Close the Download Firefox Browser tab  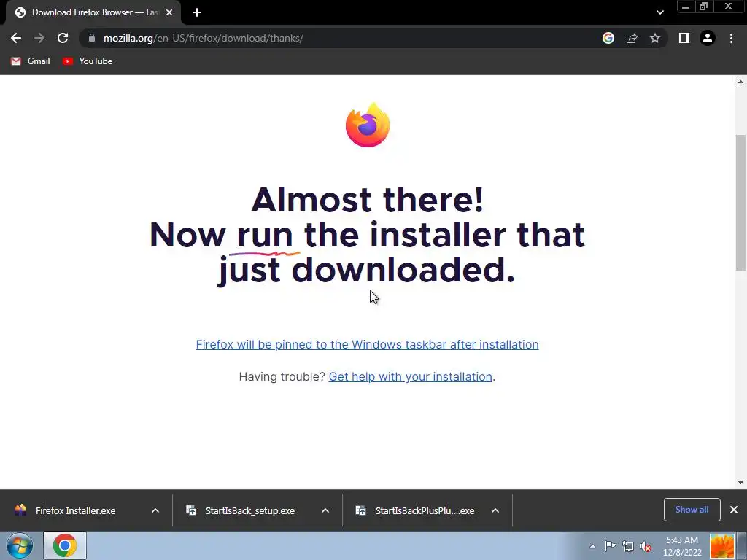(x=169, y=12)
